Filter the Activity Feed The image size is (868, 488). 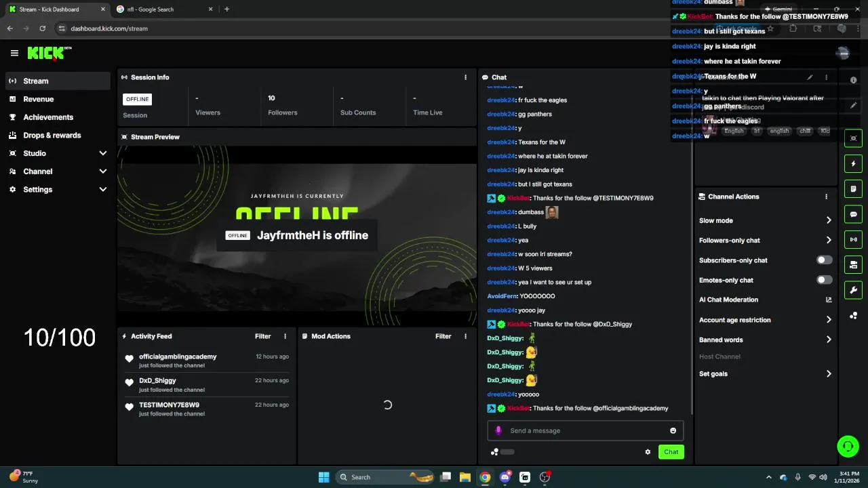click(x=262, y=336)
